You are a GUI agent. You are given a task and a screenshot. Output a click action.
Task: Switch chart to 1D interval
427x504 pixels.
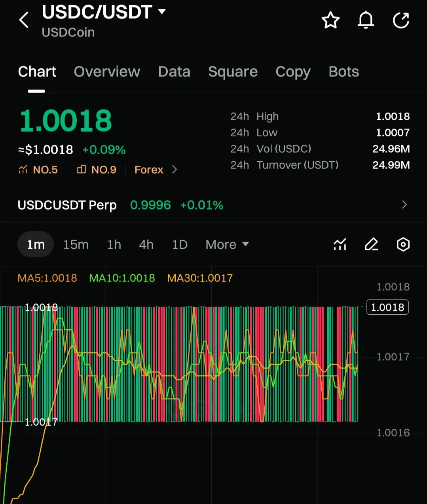[180, 245]
